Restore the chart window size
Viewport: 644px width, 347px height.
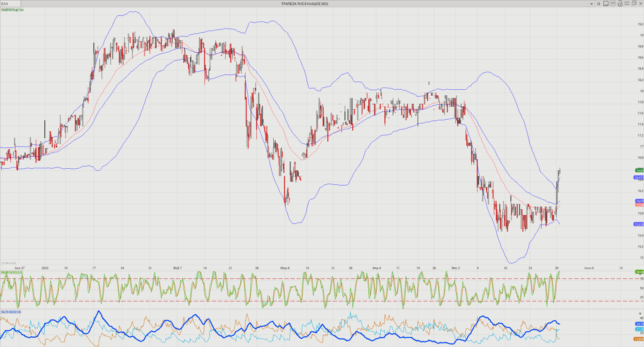[634, 3]
